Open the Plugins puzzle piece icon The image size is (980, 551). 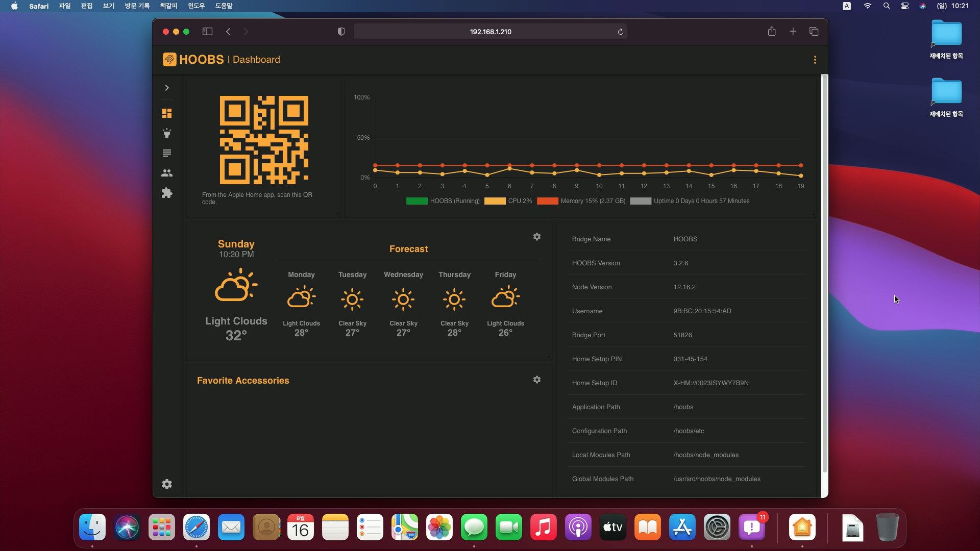(x=167, y=193)
